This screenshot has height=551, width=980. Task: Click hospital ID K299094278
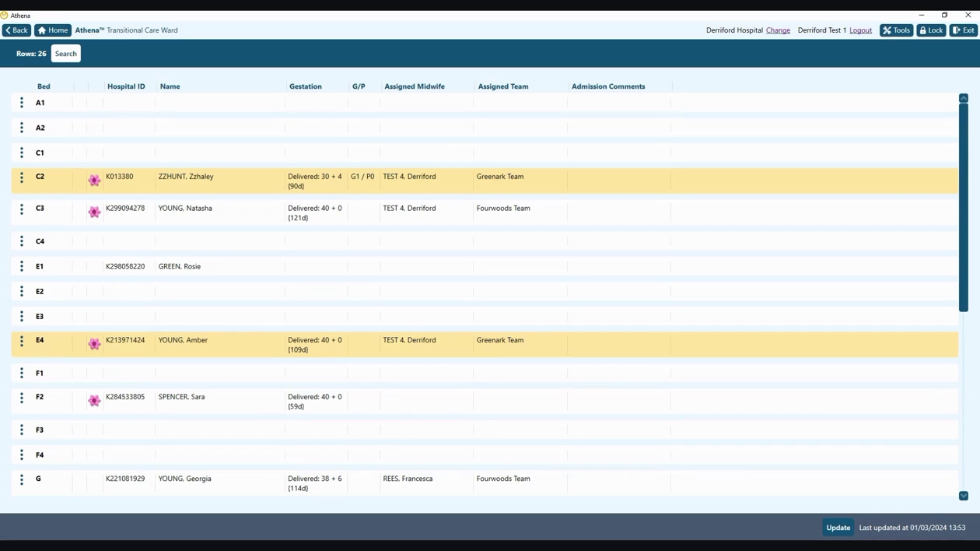pos(125,209)
